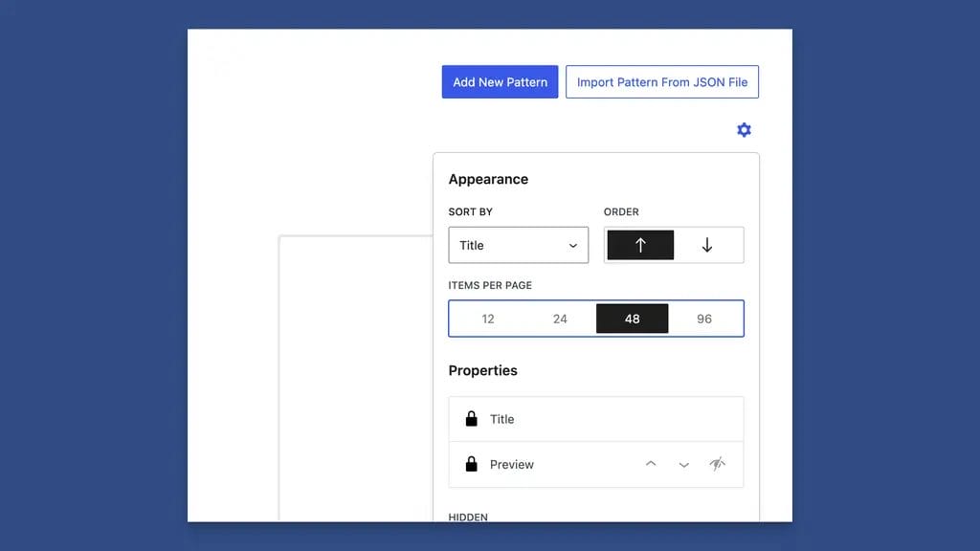
Task: Move the Preview property up with the chevron
Action: [x=651, y=464]
